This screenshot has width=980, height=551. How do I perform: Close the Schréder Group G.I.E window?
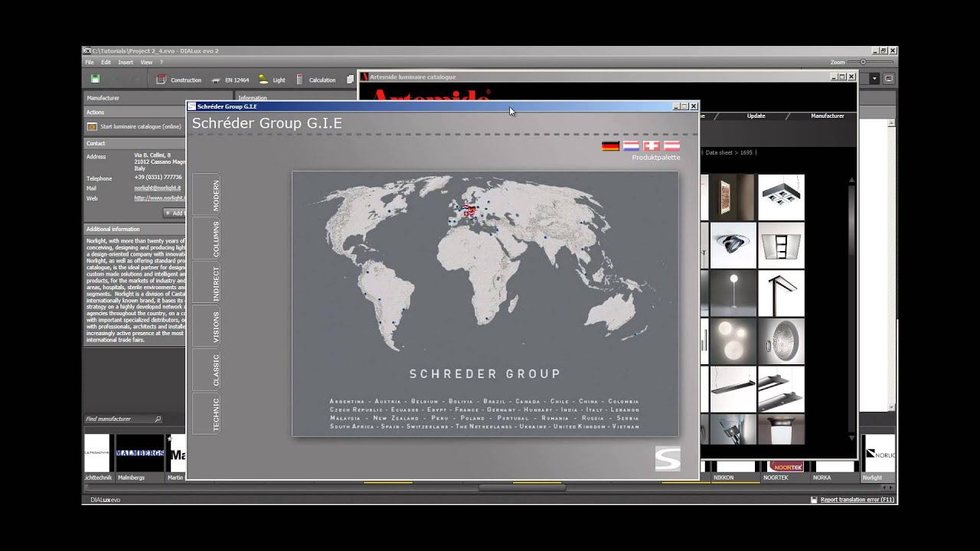coord(694,106)
